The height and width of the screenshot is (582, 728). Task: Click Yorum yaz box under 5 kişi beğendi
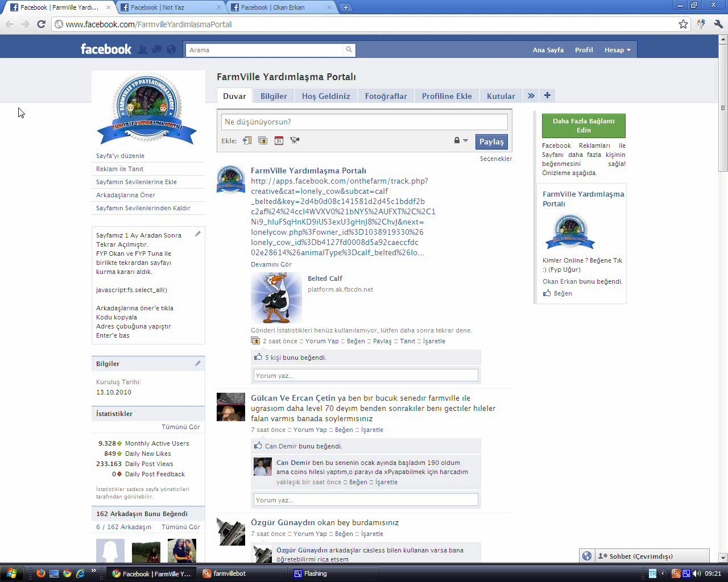366,375
